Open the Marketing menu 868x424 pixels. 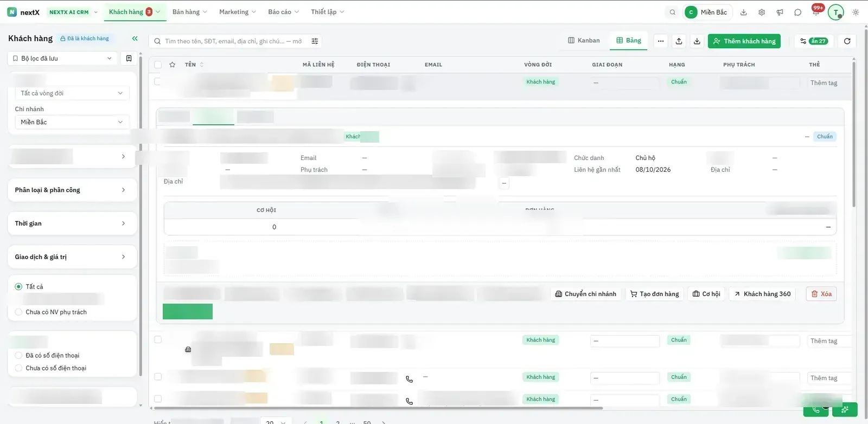tap(237, 12)
